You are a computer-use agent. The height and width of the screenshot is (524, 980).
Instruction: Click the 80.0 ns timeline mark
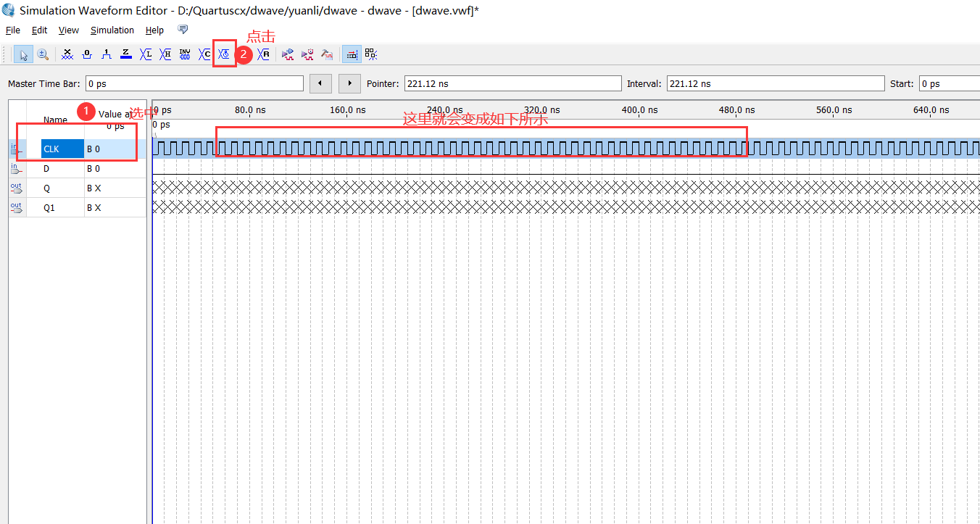[250, 110]
